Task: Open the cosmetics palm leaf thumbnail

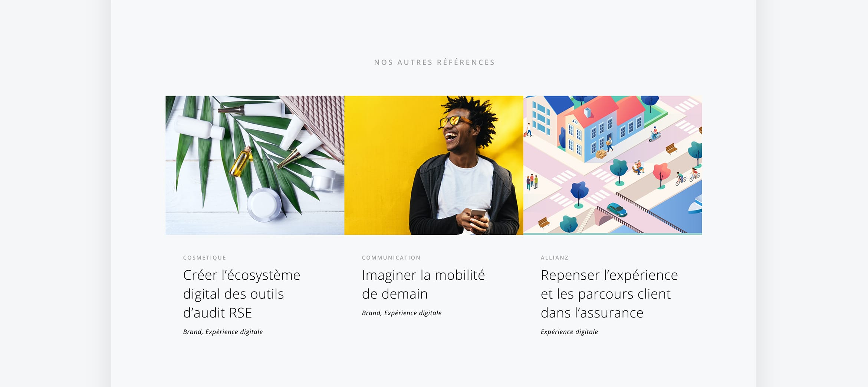Action: point(255,165)
